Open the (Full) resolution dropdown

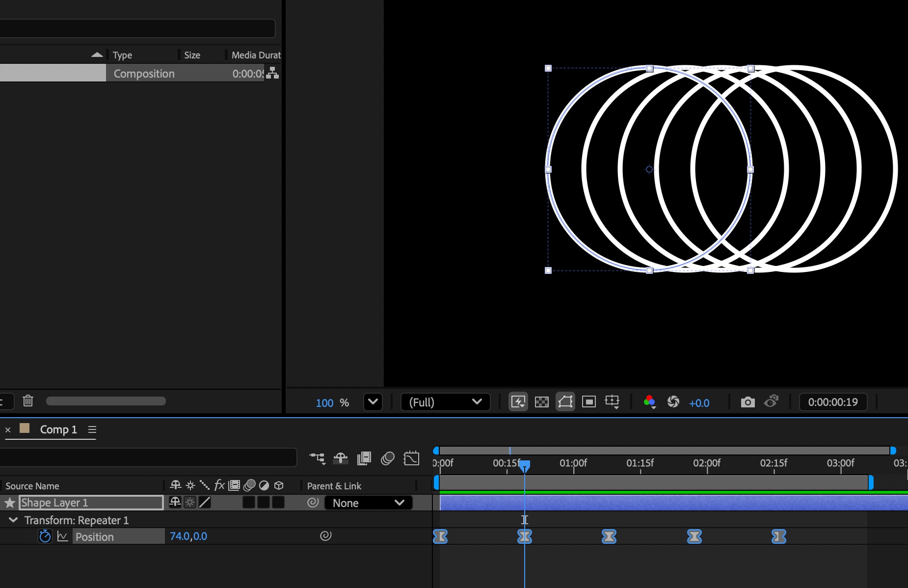pyautogui.click(x=445, y=402)
